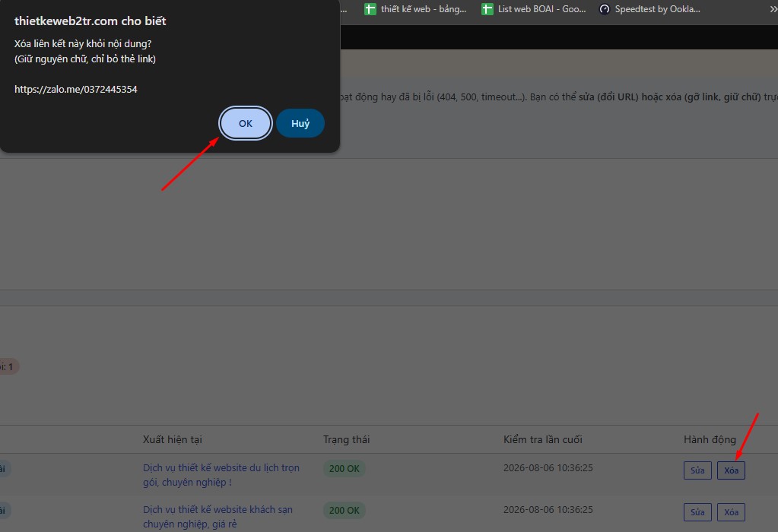Click Sửa for the du lịch row

pyautogui.click(x=697, y=470)
